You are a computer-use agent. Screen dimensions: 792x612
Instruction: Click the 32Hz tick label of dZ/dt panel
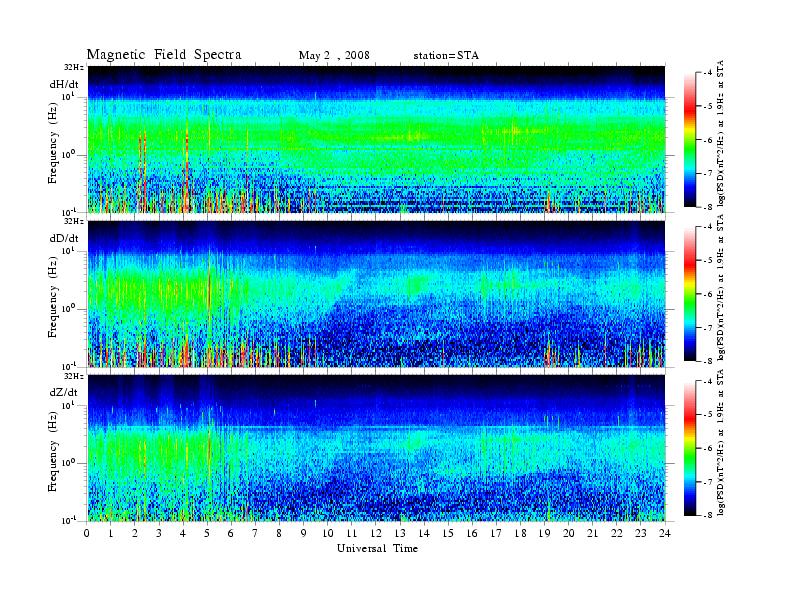(x=73, y=376)
